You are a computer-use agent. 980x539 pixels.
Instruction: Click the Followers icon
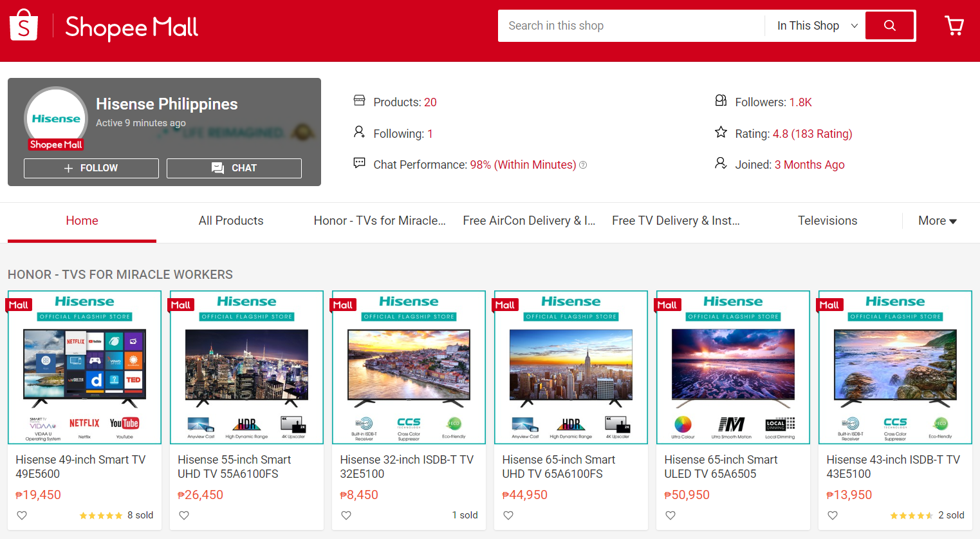coord(721,100)
